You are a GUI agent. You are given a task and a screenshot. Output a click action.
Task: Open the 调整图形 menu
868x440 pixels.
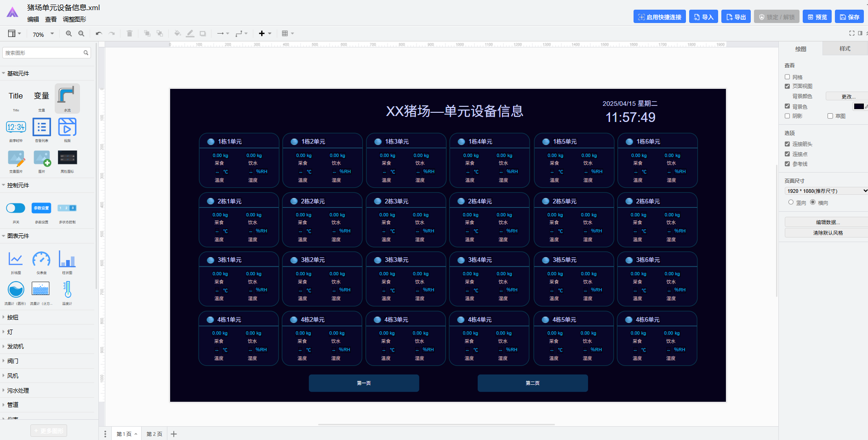tap(74, 19)
